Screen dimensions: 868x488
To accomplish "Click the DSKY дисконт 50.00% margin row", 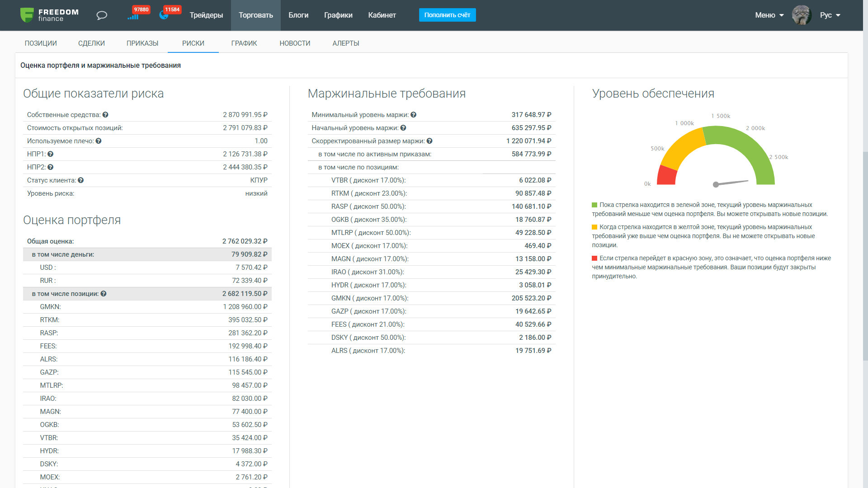I will click(431, 338).
